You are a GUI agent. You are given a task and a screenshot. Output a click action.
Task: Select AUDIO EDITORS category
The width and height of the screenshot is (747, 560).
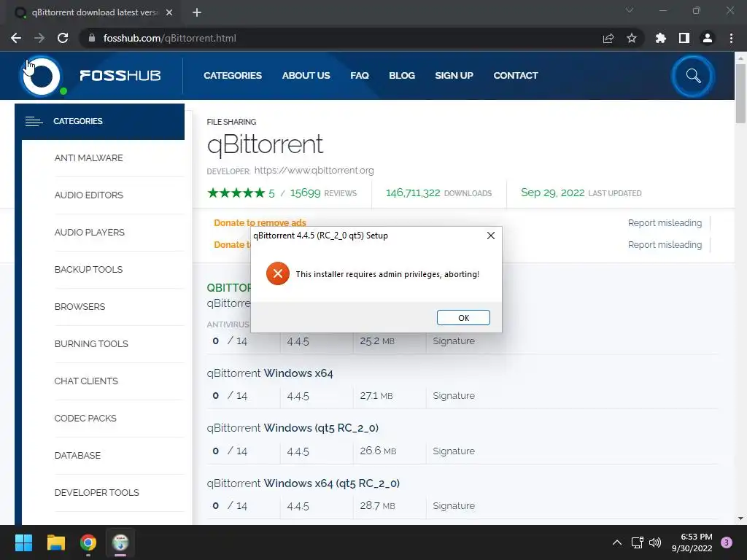point(88,195)
